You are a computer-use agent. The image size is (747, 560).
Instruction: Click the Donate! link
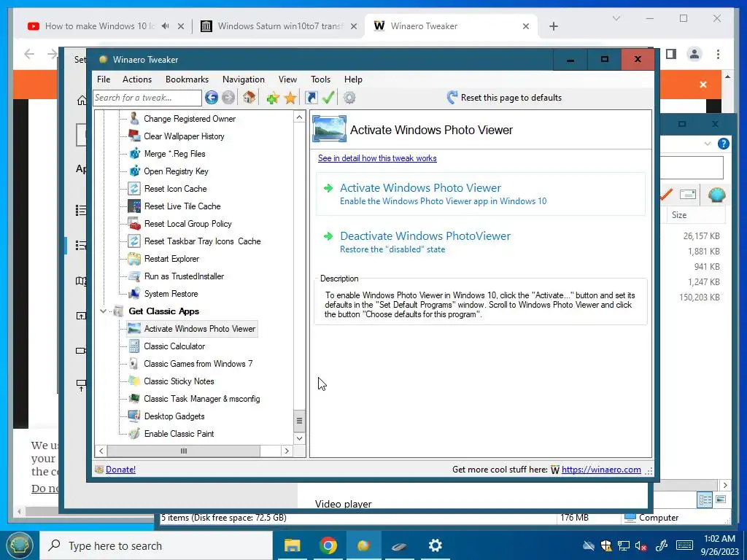click(120, 470)
